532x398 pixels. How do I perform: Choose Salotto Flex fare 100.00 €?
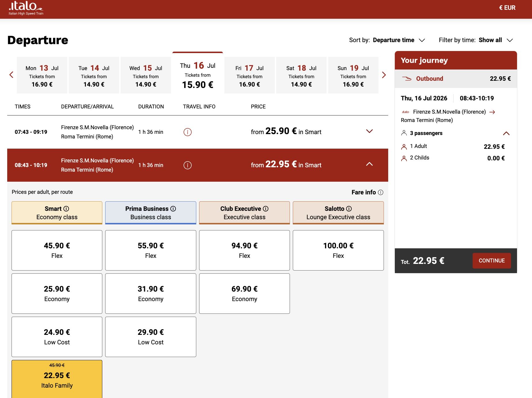338,250
